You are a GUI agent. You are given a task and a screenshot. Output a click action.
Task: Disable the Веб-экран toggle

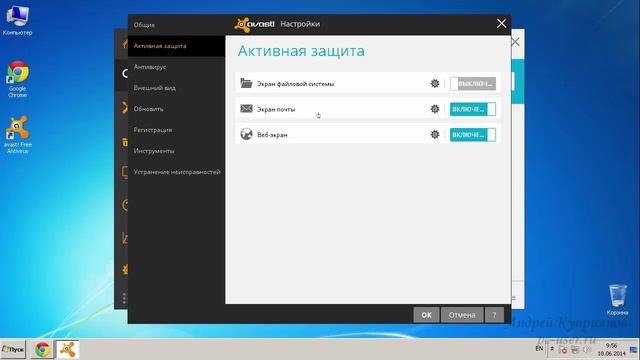tap(473, 134)
